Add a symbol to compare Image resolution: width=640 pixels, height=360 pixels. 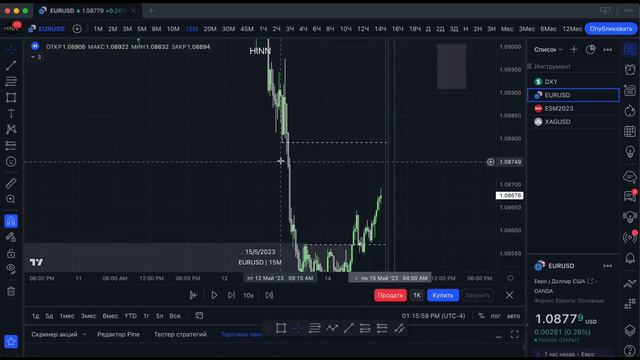(x=77, y=29)
